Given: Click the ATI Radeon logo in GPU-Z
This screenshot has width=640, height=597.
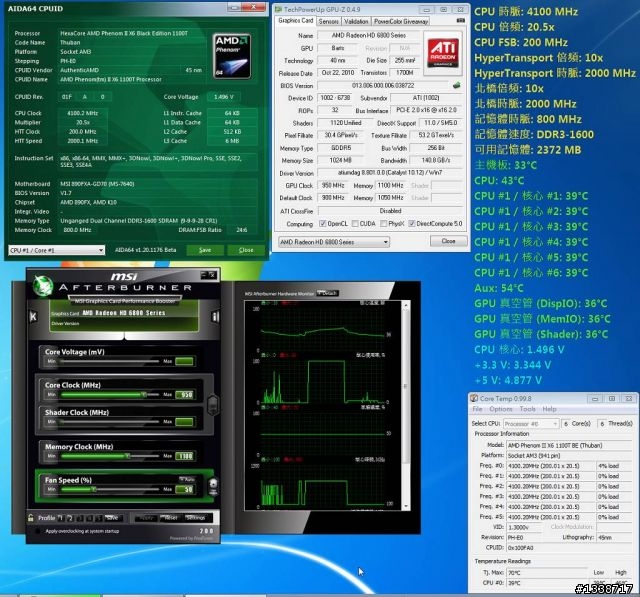Looking at the screenshot, I should coord(443,53).
